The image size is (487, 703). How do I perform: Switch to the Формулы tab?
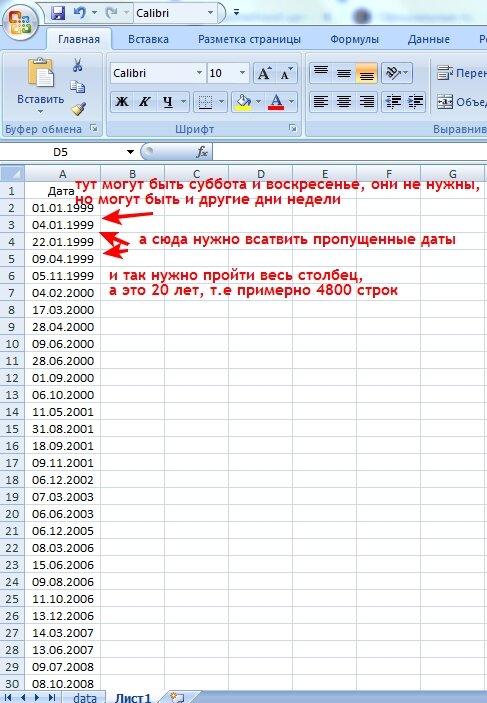(x=354, y=39)
